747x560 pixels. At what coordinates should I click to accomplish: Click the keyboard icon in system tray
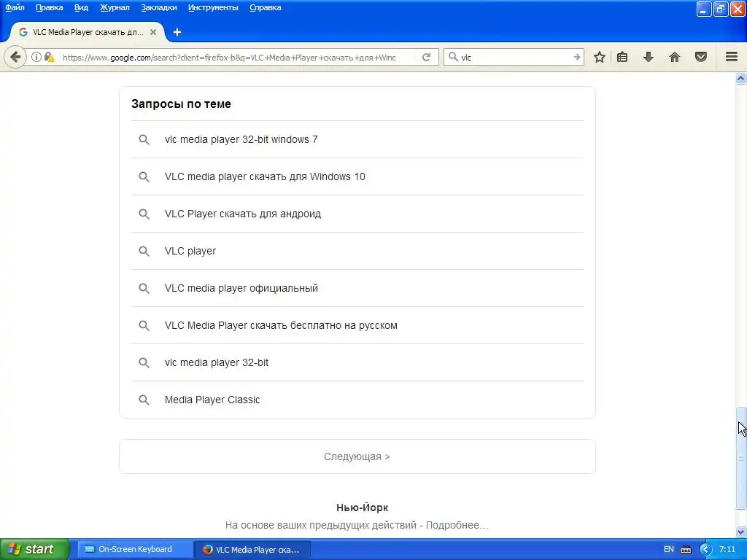686,550
